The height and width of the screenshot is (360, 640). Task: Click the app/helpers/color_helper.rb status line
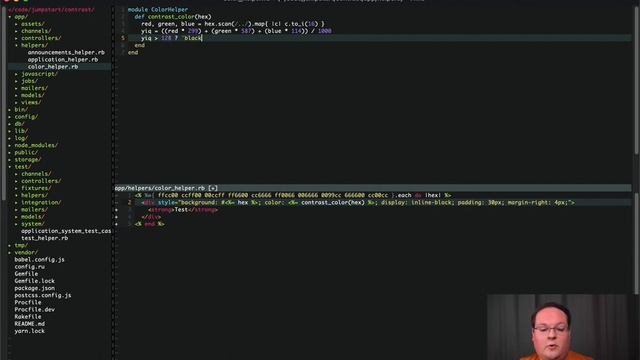click(372, 188)
